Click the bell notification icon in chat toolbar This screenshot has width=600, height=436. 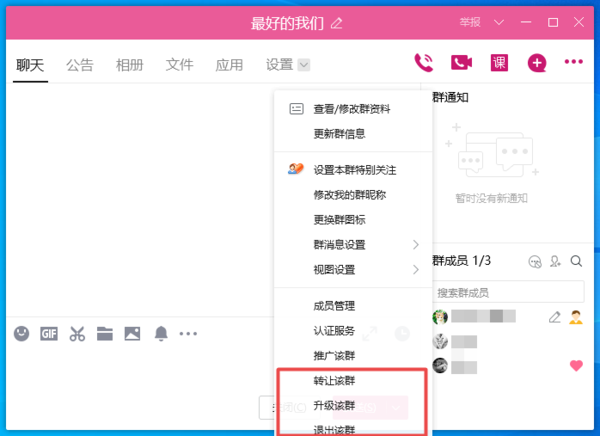coord(161,333)
